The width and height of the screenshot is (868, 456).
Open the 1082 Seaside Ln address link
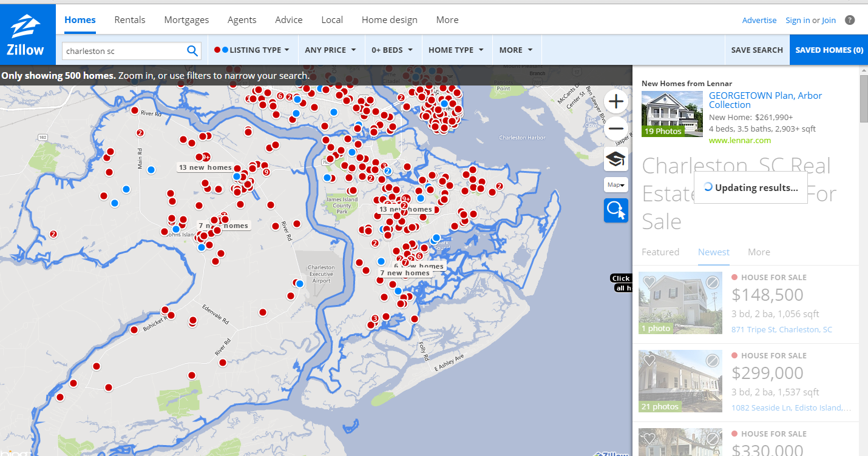(x=791, y=408)
